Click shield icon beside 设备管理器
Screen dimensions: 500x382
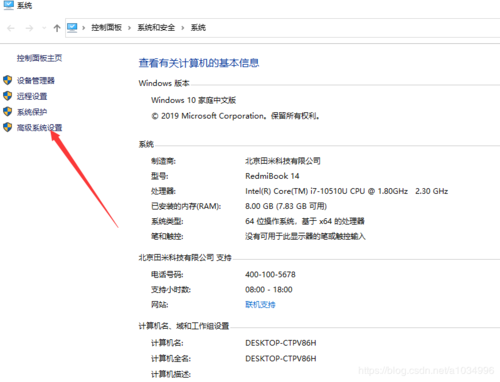[8, 80]
